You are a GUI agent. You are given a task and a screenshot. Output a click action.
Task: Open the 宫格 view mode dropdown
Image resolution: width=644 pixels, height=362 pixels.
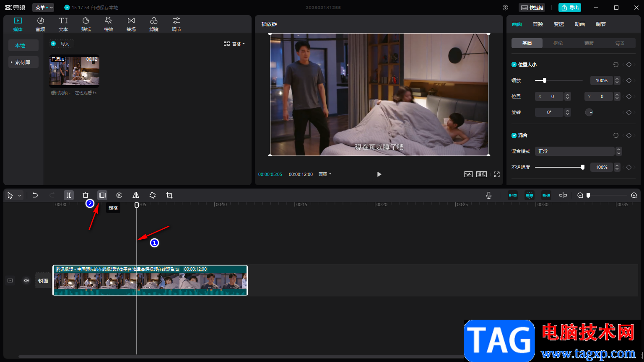tap(234, 44)
